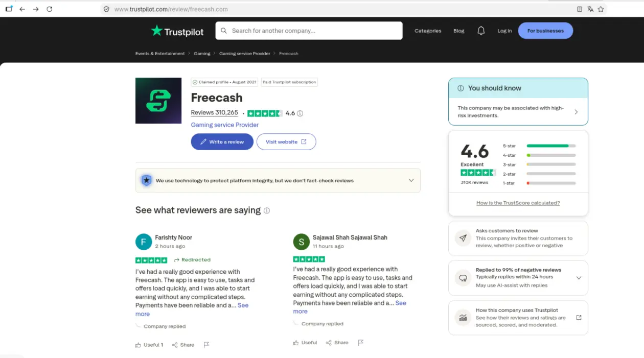Viewport: 644px width, 358px height.
Task: Share Sajawal Shah's review
Action: tap(337, 343)
